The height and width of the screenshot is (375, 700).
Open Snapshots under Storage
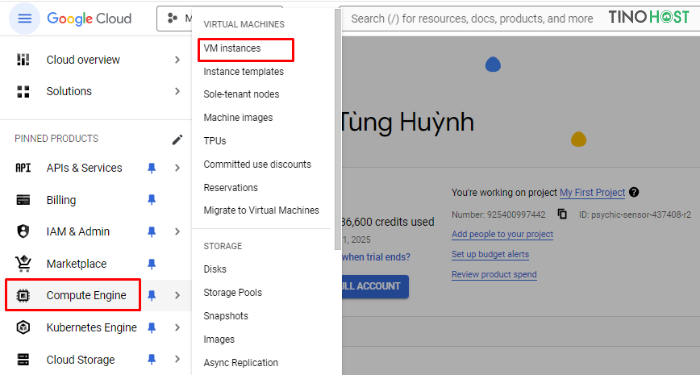point(226,316)
